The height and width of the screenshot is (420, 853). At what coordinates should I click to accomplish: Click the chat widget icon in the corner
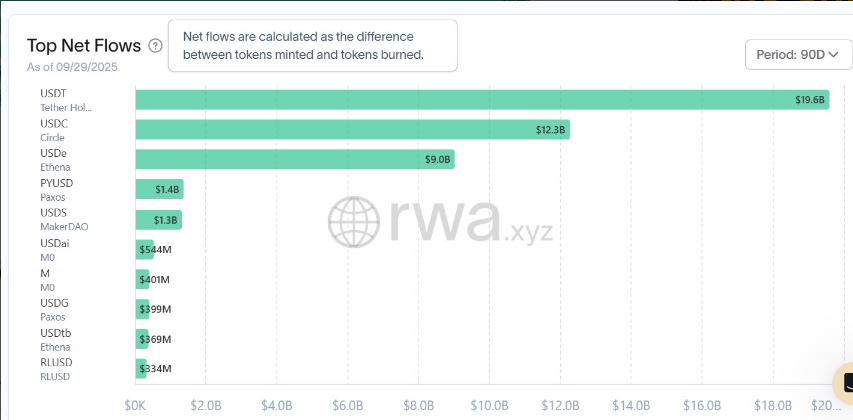pos(845,385)
